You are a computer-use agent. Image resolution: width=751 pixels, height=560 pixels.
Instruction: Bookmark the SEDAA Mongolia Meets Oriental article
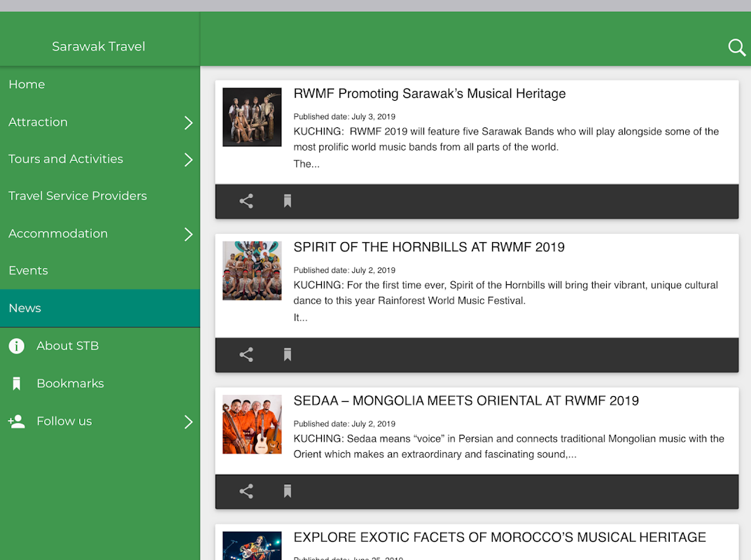pyautogui.click(x=288, y=491)
